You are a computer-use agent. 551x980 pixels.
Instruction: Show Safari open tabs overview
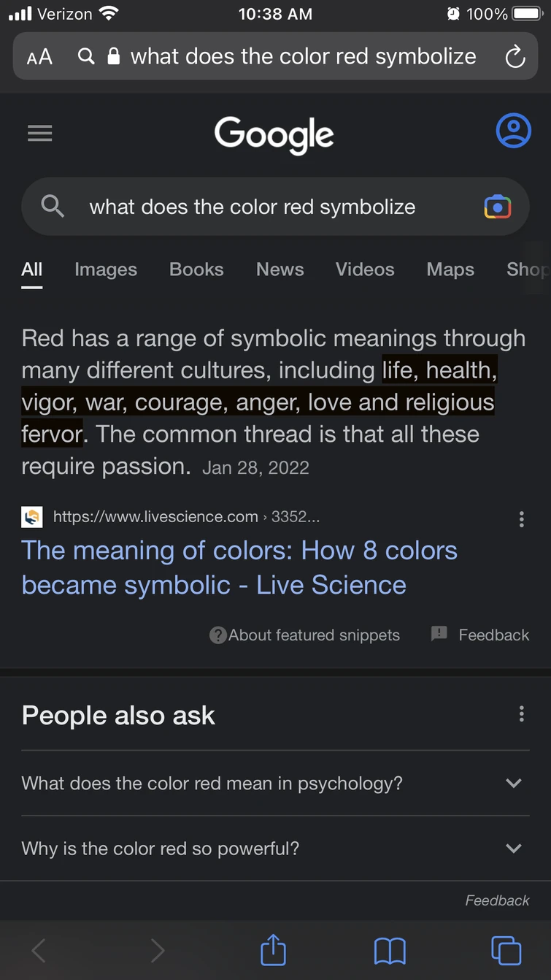coord(506,950)
